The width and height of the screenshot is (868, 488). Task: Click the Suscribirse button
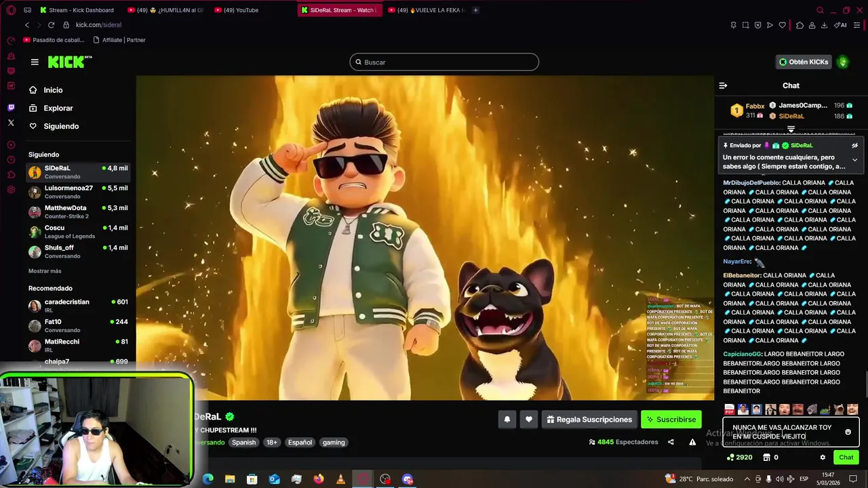click(x=671, y=420)
